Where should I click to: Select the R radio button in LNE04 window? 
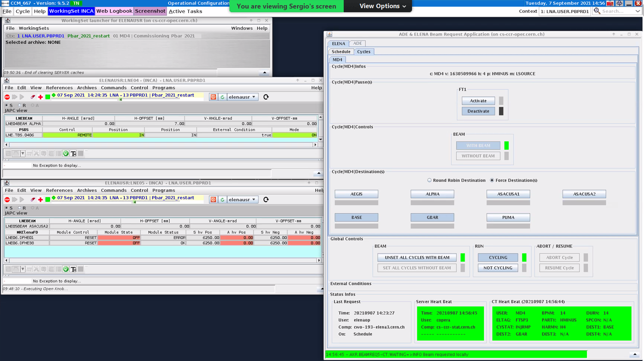(x=20, y=105)
